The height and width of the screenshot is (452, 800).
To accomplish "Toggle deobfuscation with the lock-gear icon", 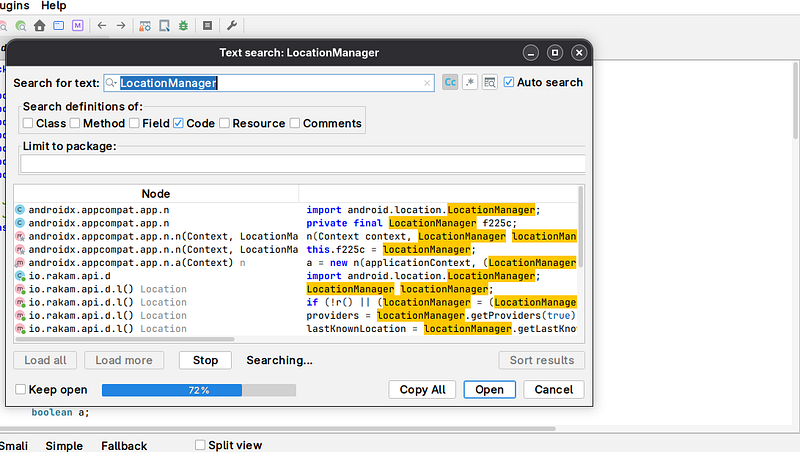I will (145, 26).
